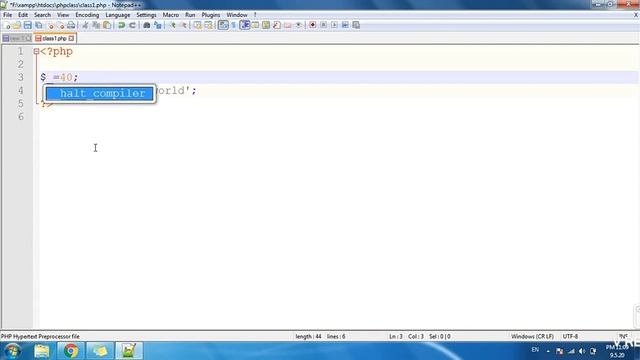The width and height of the screenshot is (640, 360).
Task: Start macro recording with the red button
Action: pos(312,25)
